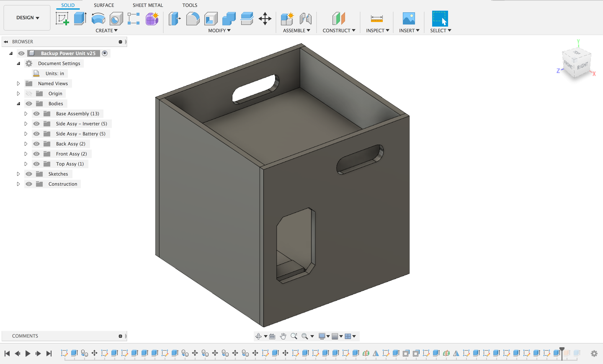Select the Move/Copy tool
Image resolution: width=603 pixels, height=364 pixels.
[265, 19]
